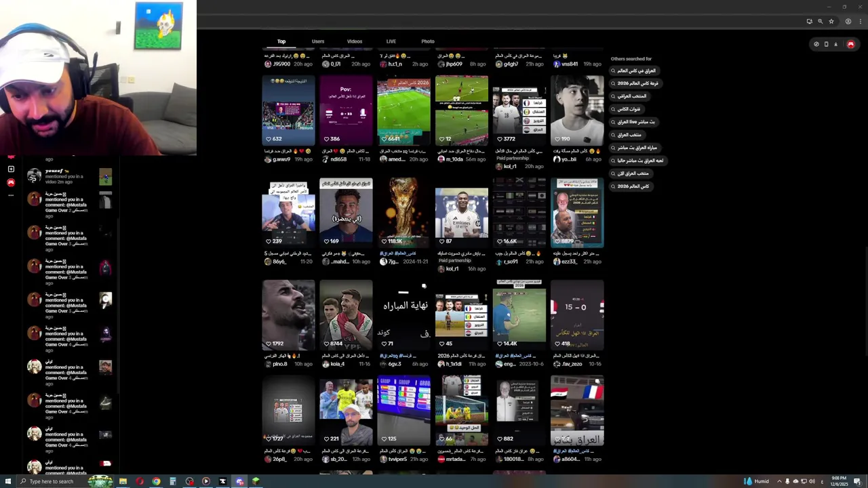Image resolution: width=868 pixels, height=488 pixels.
Task: Click the zoom magnifier icon in address bar
Action: (820, 21)
